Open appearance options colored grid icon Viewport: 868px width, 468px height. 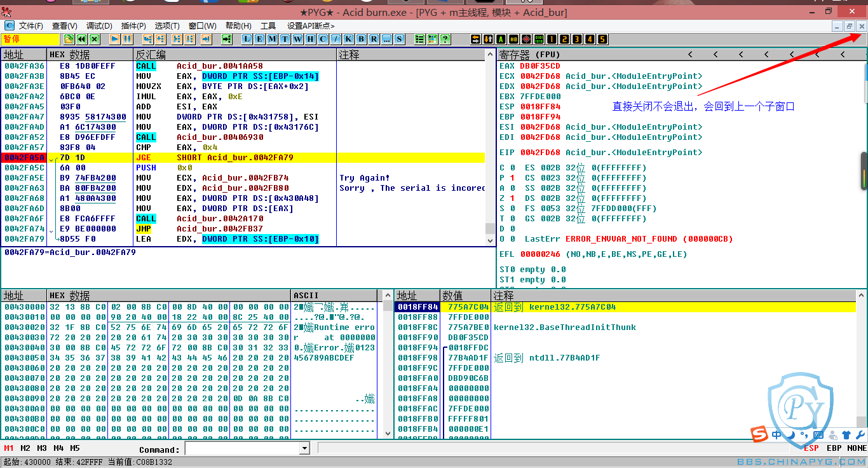click(432, 39)
